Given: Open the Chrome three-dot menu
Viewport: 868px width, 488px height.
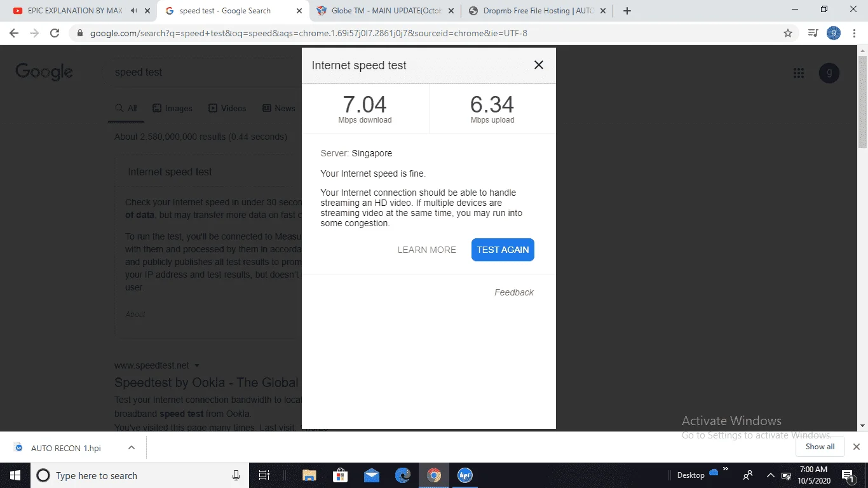Looking at the screenshot, I should [x=855, y=33].
